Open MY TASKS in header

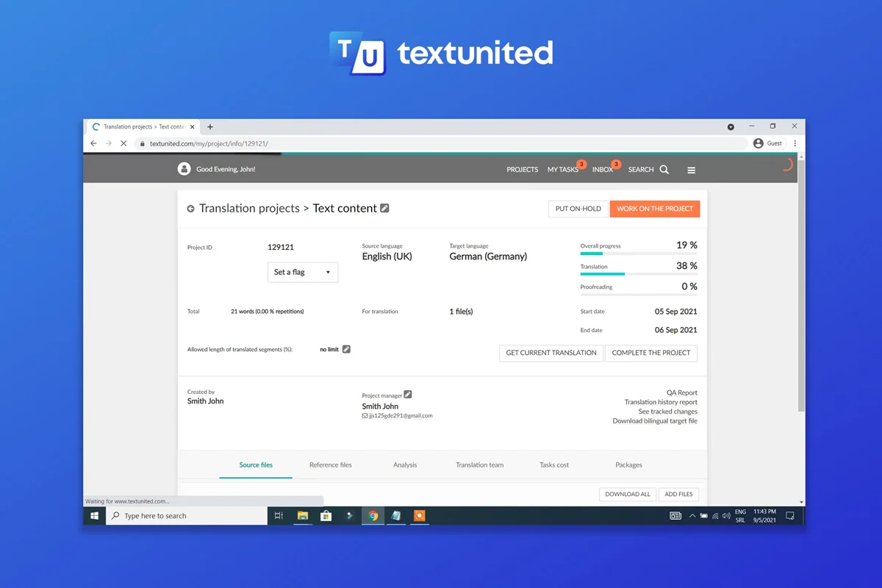[563, 170]
